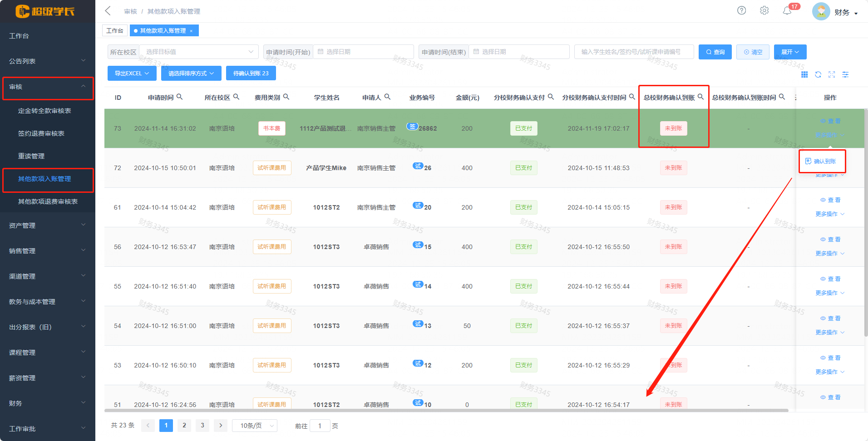Click the grid density icon
868x441 pixels.
804,74
